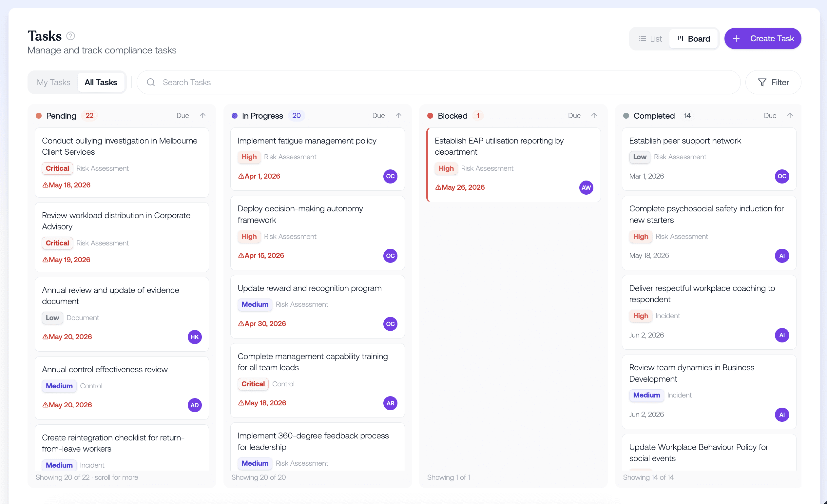Screen dimensions: 827x504
Task: Click OC avatar on autonomy framework card
Action: (390, 256)
